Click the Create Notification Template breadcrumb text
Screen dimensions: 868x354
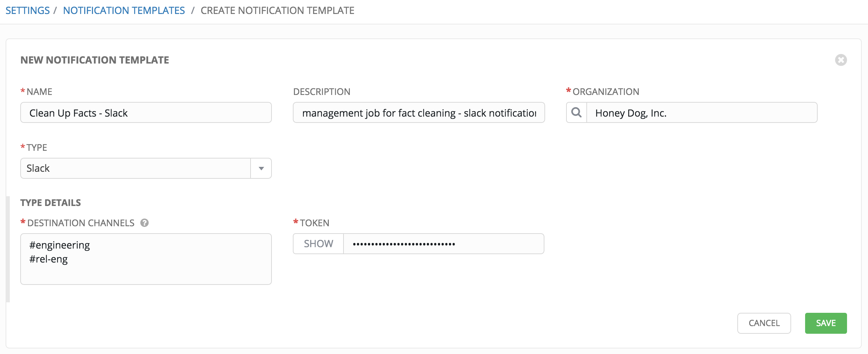pos(277,10)
